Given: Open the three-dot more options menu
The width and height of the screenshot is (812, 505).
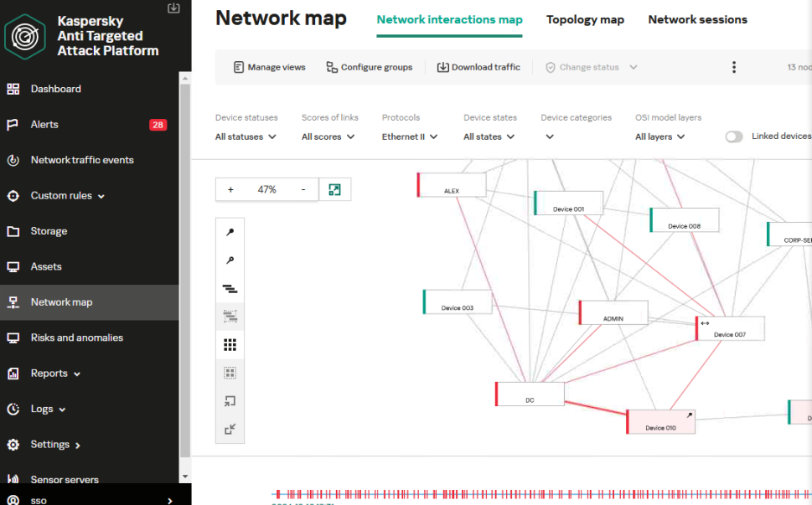Looking at the screenshot, I should pyautogui.click(x=734, y=67).
